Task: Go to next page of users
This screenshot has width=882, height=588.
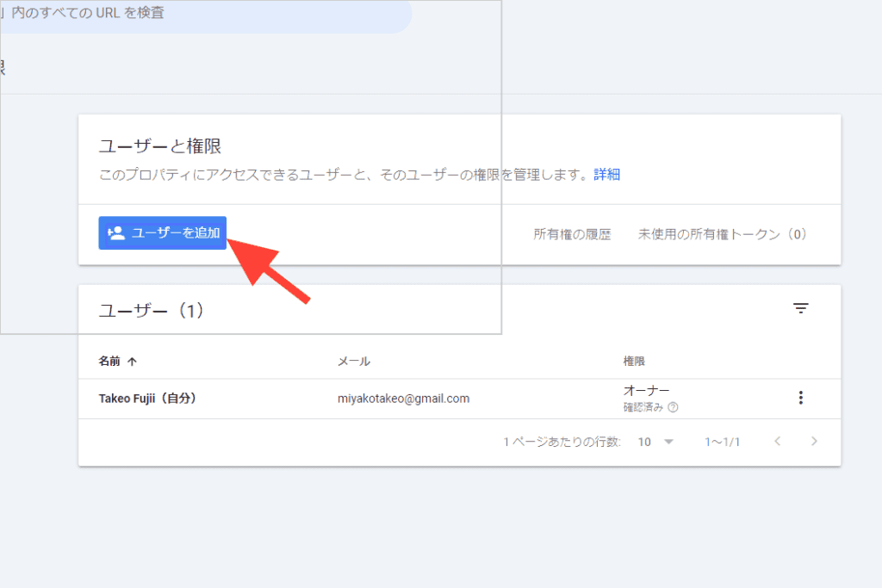Action: [x=814, y=442]
